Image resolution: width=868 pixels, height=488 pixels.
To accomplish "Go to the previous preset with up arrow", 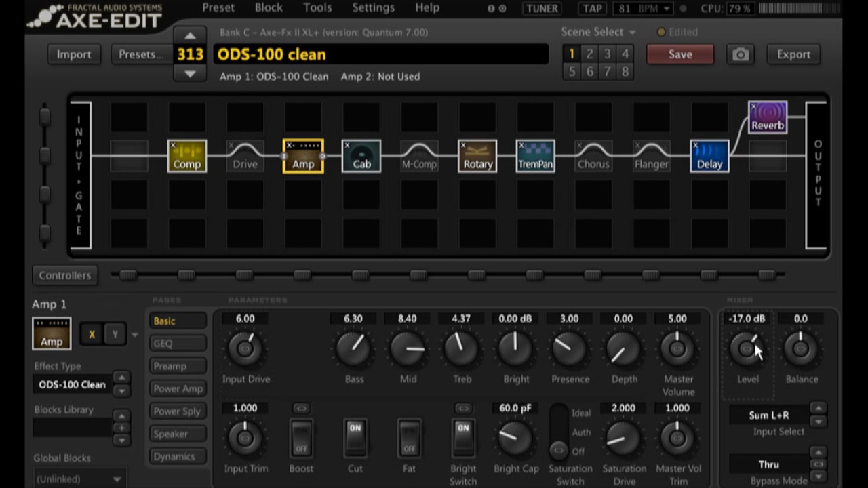I will pyautogui.click(x=190, y=35).
